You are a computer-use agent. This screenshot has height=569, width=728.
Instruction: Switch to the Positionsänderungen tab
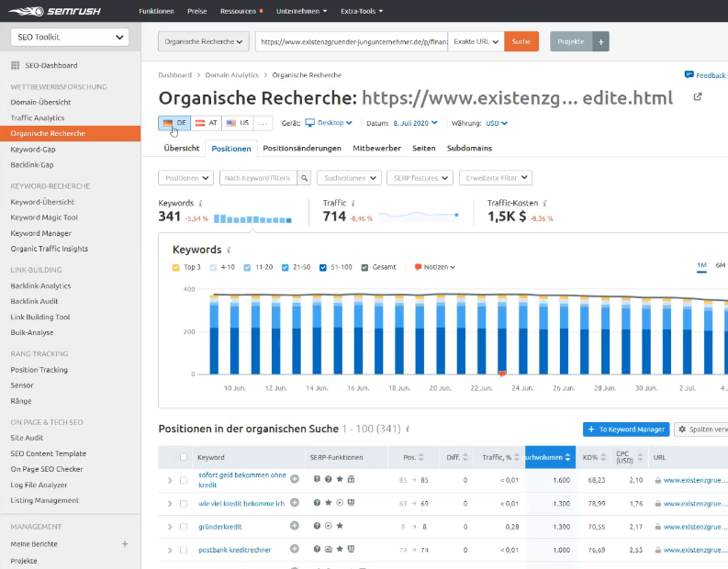(302, 148)
